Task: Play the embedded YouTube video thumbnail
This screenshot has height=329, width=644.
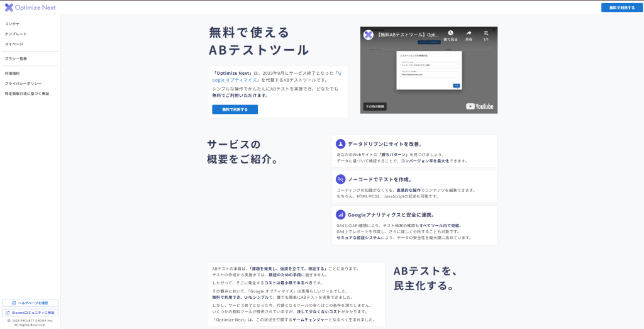Action: pos(429,70)
